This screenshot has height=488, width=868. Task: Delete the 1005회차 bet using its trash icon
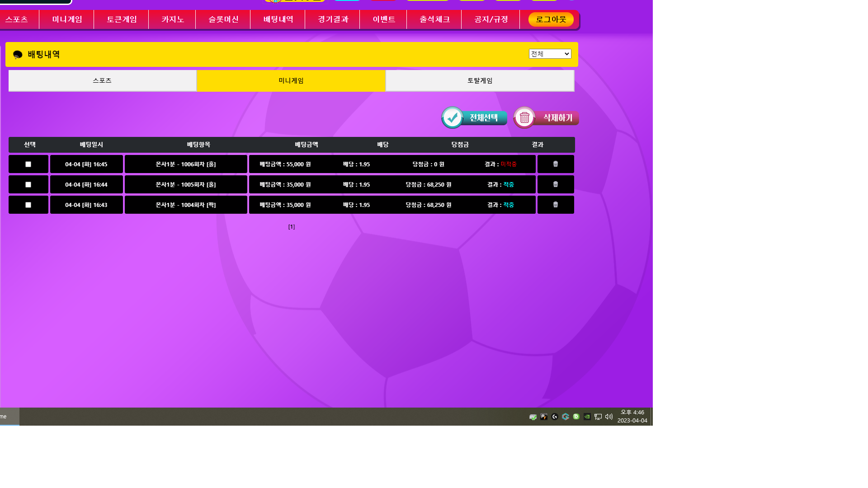point(556,184)
